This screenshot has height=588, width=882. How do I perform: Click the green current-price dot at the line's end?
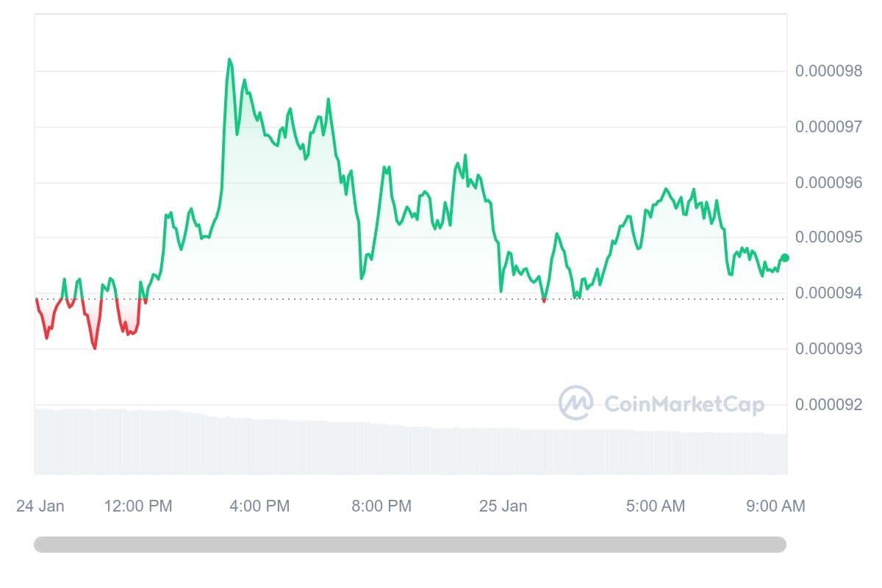(784, 257)
